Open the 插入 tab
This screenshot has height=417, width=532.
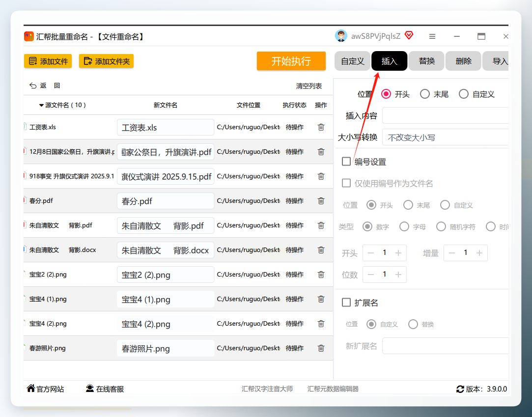(x=389, y=61)
